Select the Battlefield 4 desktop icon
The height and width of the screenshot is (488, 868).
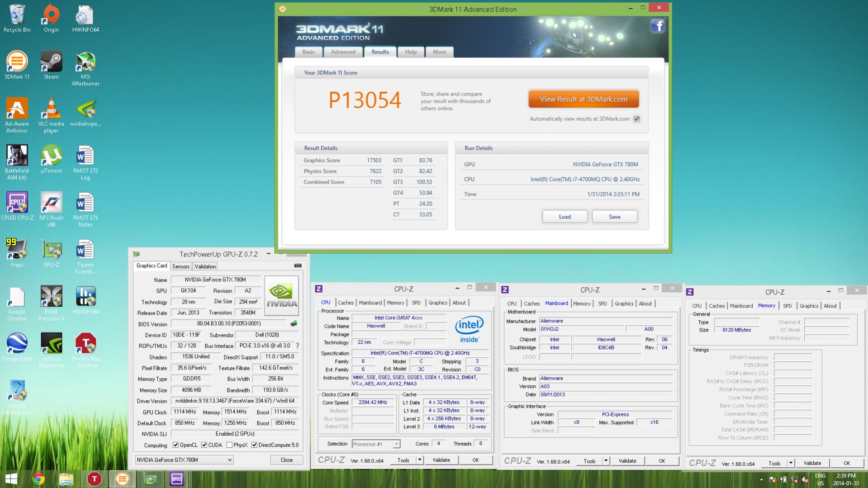point(17,163)
